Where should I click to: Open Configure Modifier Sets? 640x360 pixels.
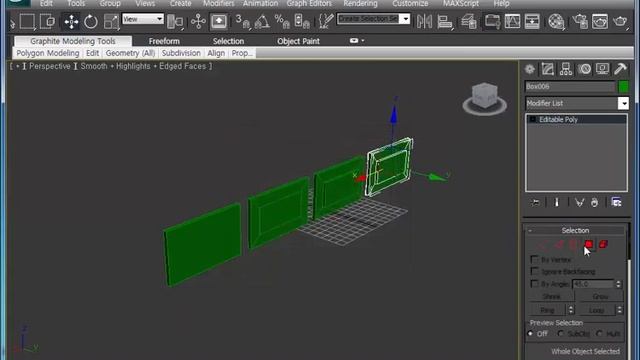(x=616, y=202)
